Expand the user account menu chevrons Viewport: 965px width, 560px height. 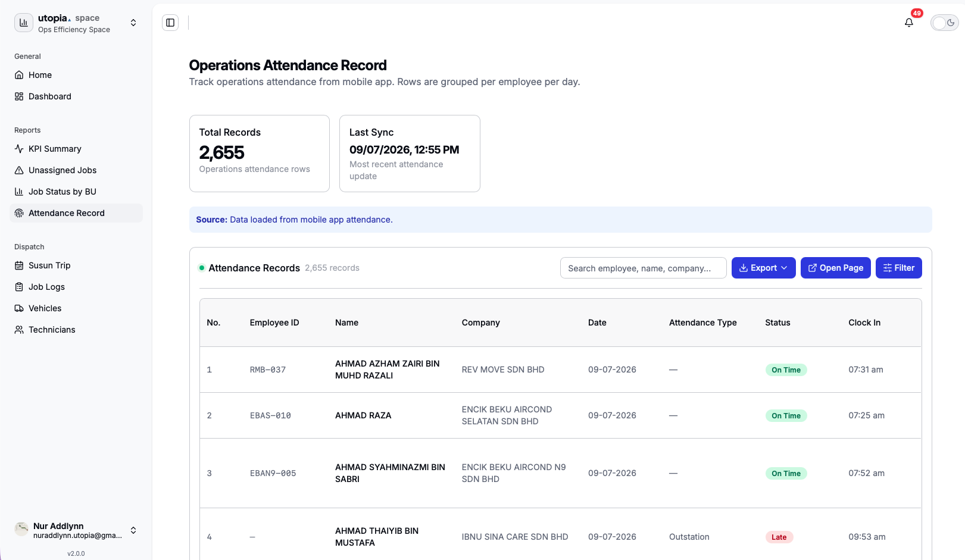(133, 530)
